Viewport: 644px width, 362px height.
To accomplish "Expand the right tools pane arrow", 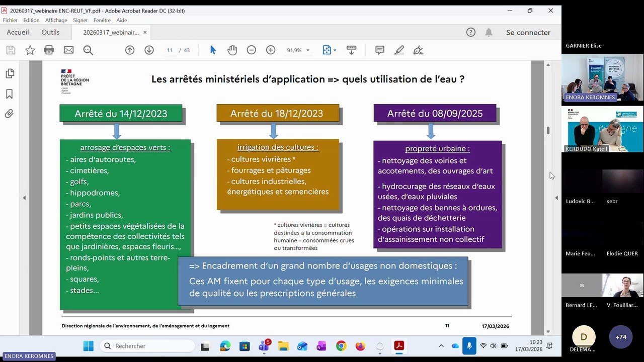I will (556, 198).
